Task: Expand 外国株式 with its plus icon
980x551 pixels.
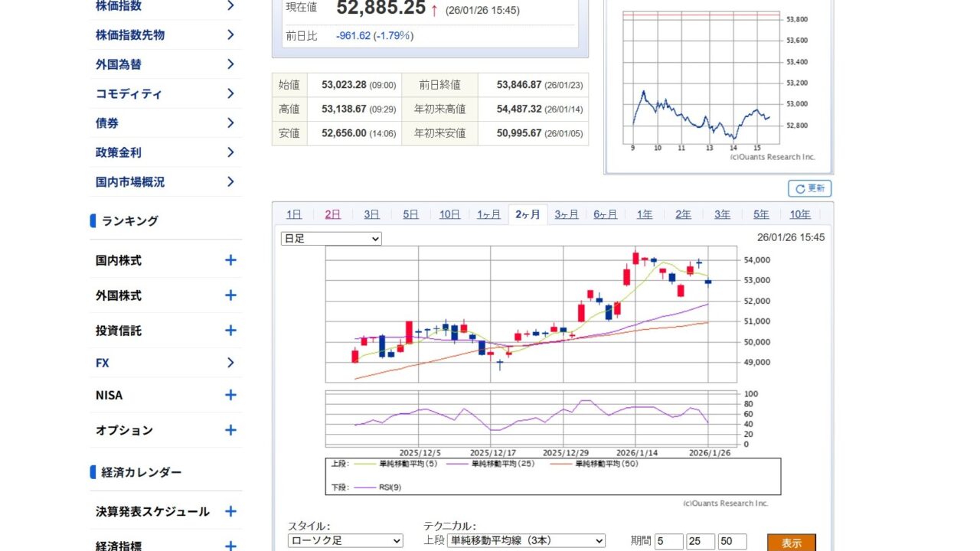Action: point(230,295)
